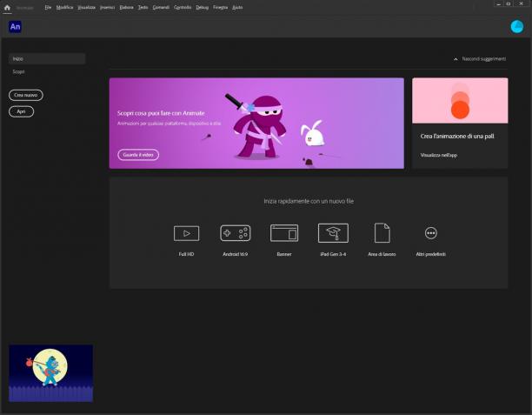Click the Apri button
Viewport: 532px width, 415px height.
point(21,111)
